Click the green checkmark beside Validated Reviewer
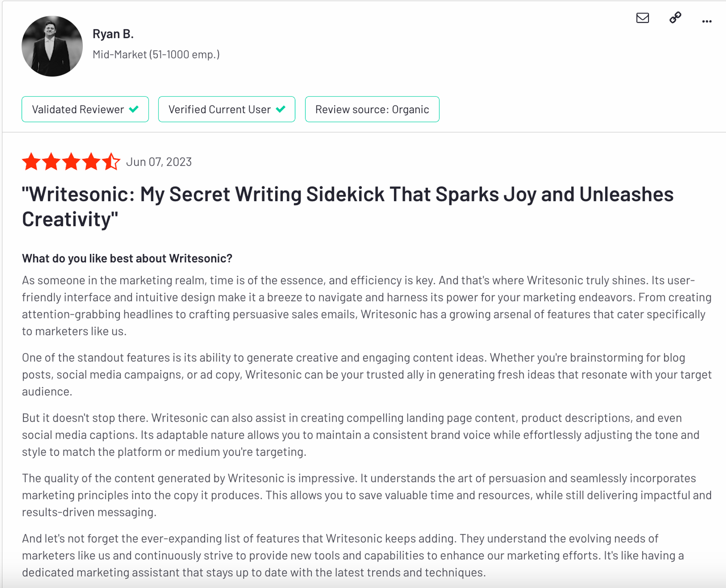Viewport: 726px width, 588px height. [x=134, y=109]
